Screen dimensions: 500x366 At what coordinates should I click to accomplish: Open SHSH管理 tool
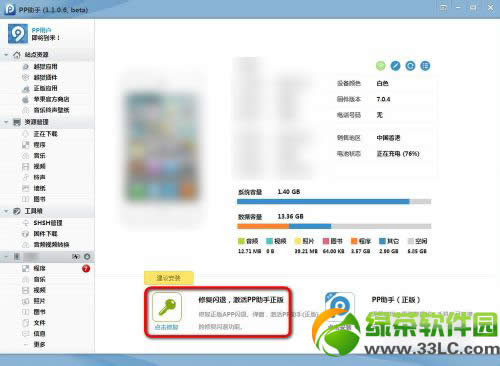tap(48, 223)
